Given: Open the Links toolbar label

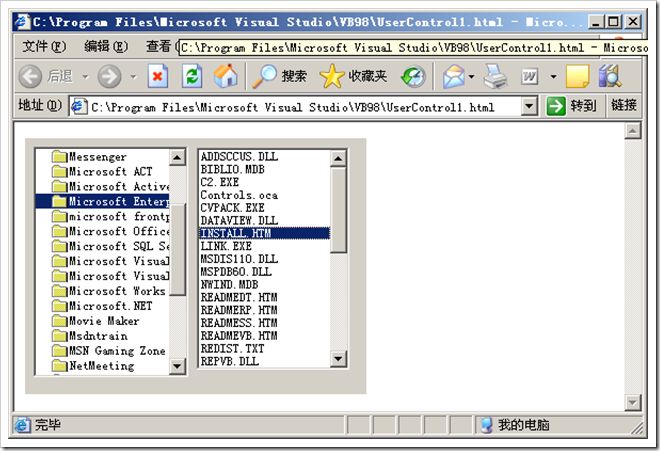Looking at the screenshot, I should click(624, 105).
